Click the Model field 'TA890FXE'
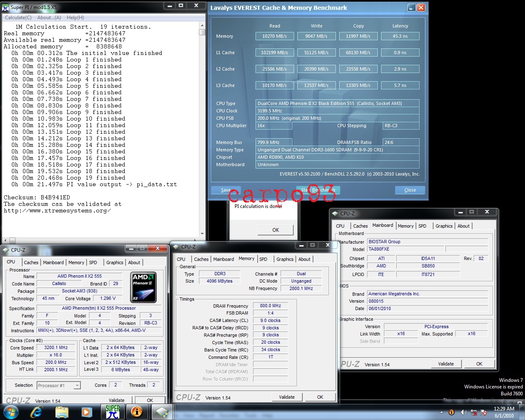The width and height of the screenshot is (525, 420). [406, 249]
